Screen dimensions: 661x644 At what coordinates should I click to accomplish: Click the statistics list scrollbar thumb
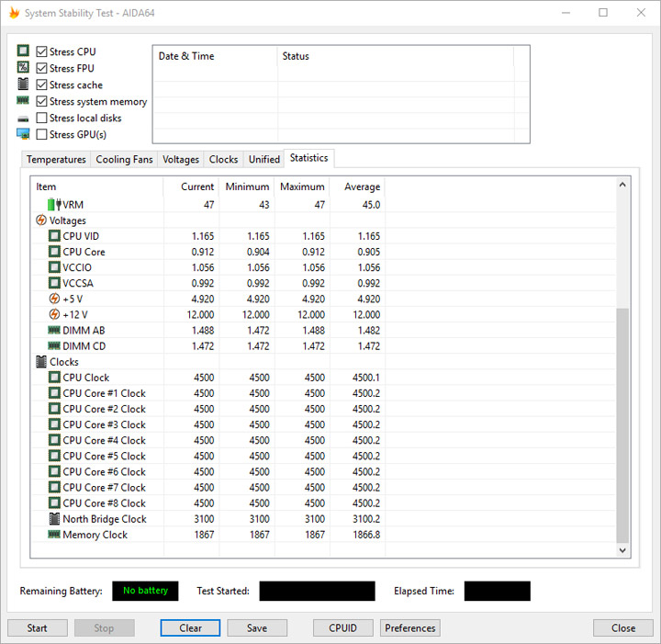tap(622, 425)
